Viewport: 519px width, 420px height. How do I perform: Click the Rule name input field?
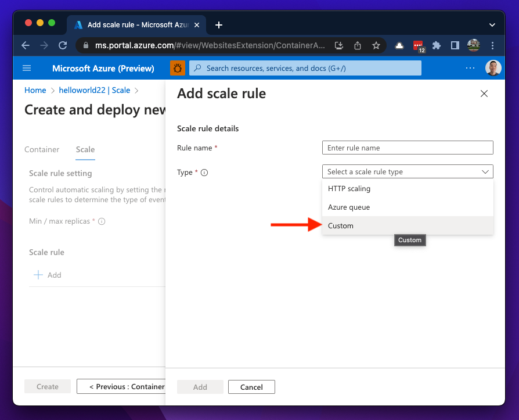point(408,148)
